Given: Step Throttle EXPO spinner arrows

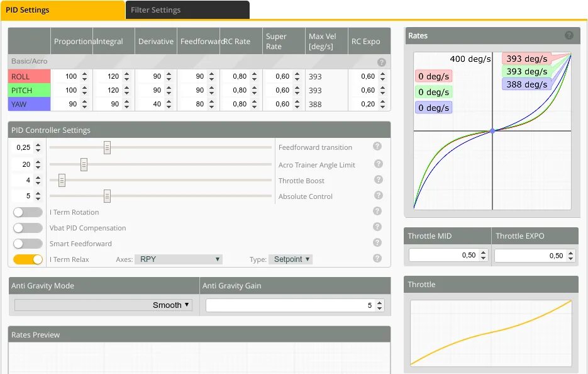Looking at the screenshot, I should (x=571, y=256).
